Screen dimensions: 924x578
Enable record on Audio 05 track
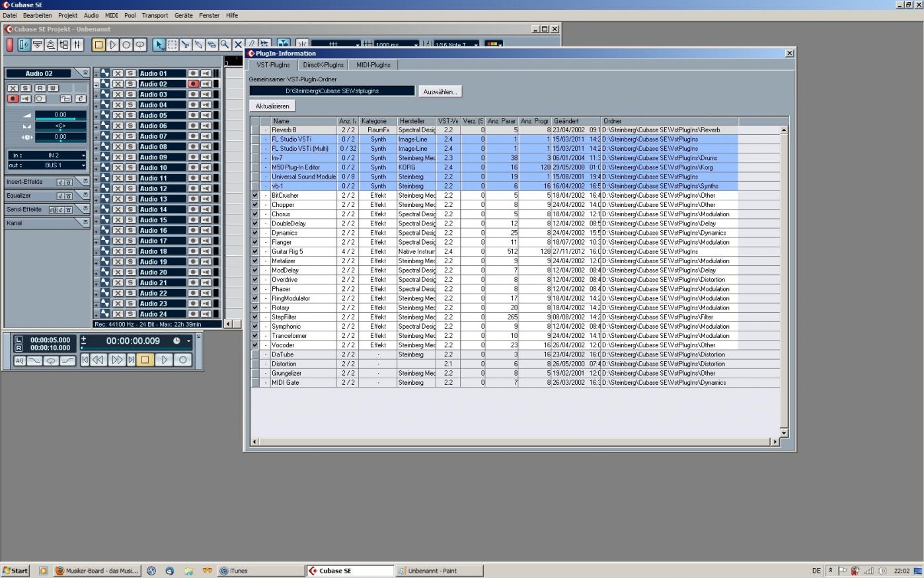[x=193, y=115]
